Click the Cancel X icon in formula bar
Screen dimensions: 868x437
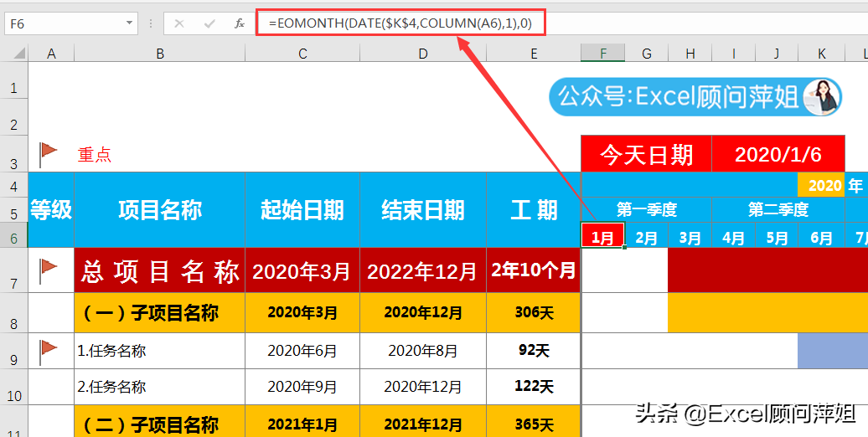pyautogui.click(x=178, y=23)
